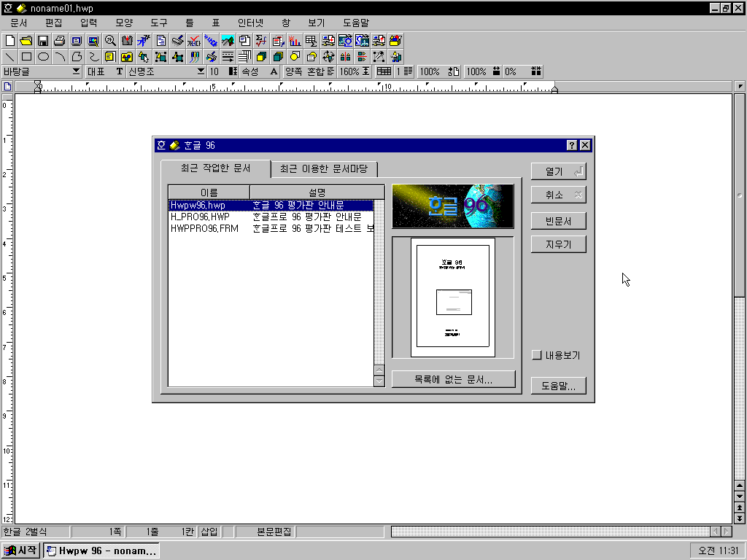Screen dimensions: 747x560
Task: Click the document horizontal scrollbar track
Action: click(550, 532)
